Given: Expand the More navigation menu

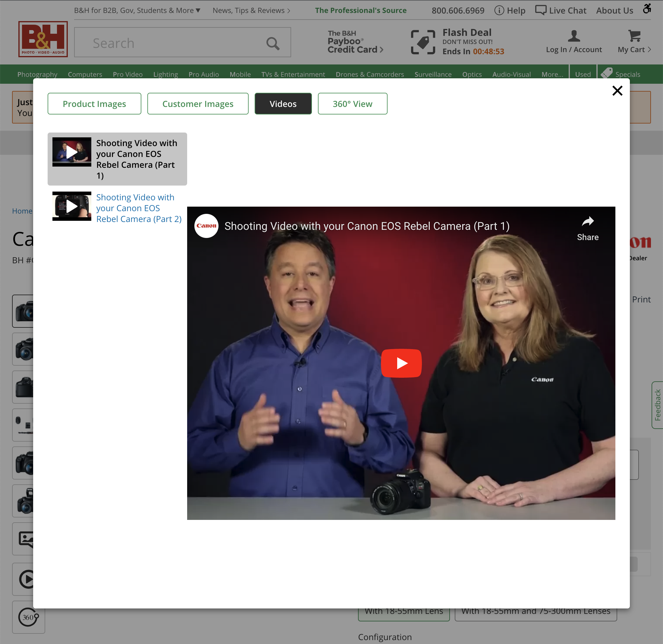Looking at the screenshot, I should (552, 74).
